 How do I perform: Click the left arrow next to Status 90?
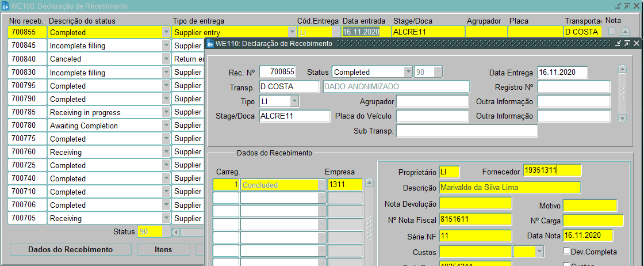(176, 232)
